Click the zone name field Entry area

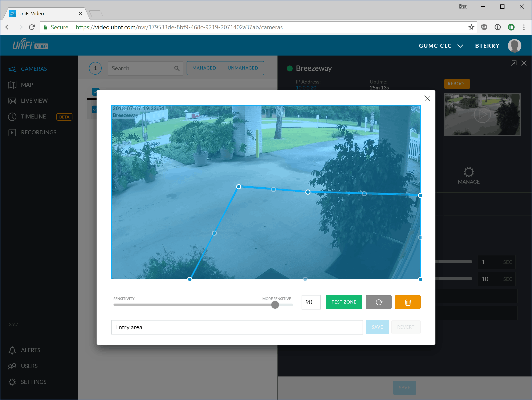pos(237,327)
